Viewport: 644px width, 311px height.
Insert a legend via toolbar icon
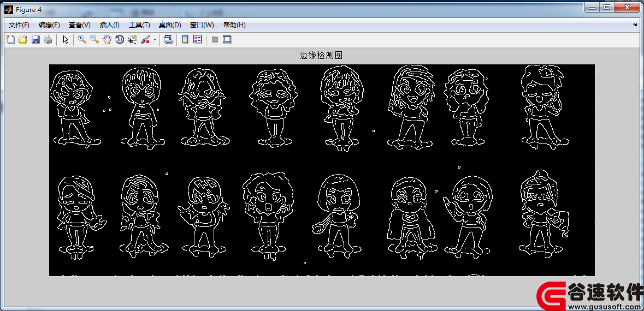click(x=198, y=39)
